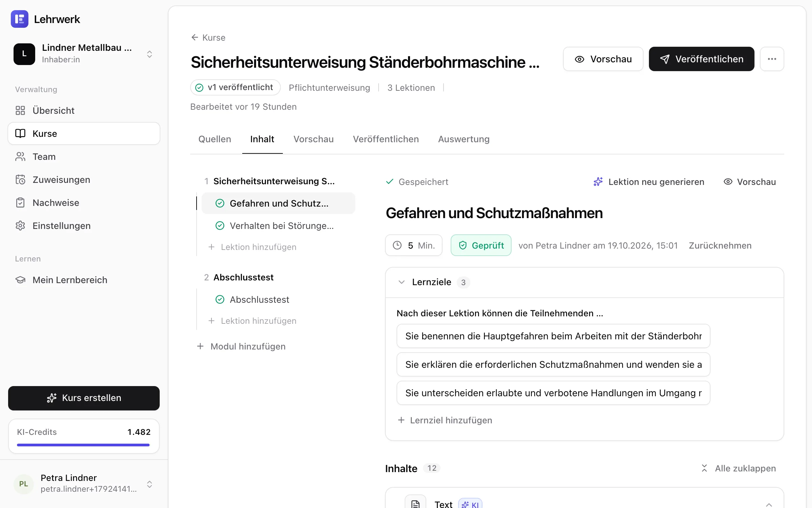The height and width of the screenshot is (508, 812).
Task: Toggle the Geprüft review status badge
Action: [x=481, y=245]
